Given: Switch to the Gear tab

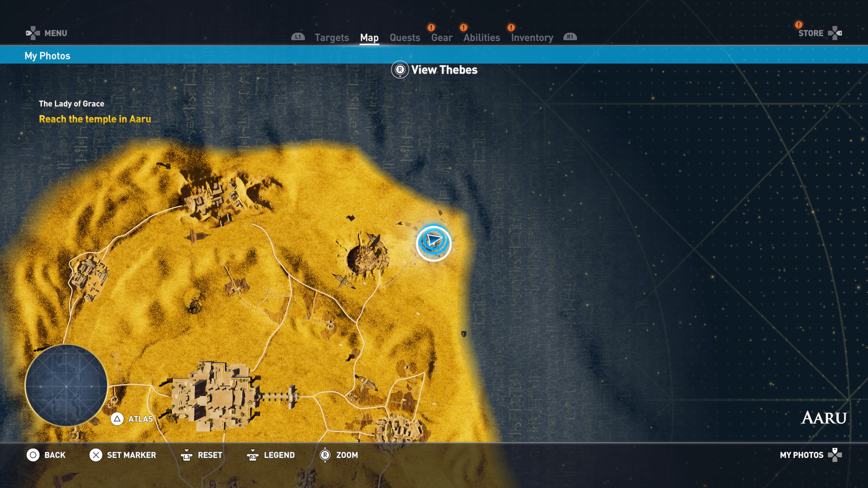Looking at the screenshot, I should (x=442, y=37).
